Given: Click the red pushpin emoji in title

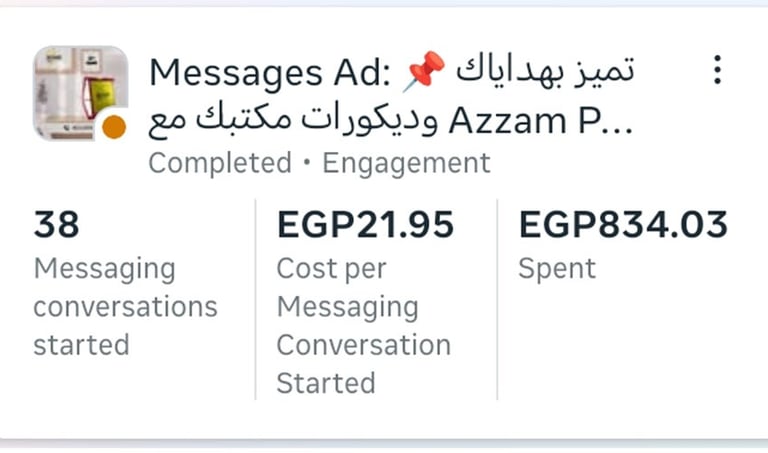Looking at the screenshot, I should point(427,71).
